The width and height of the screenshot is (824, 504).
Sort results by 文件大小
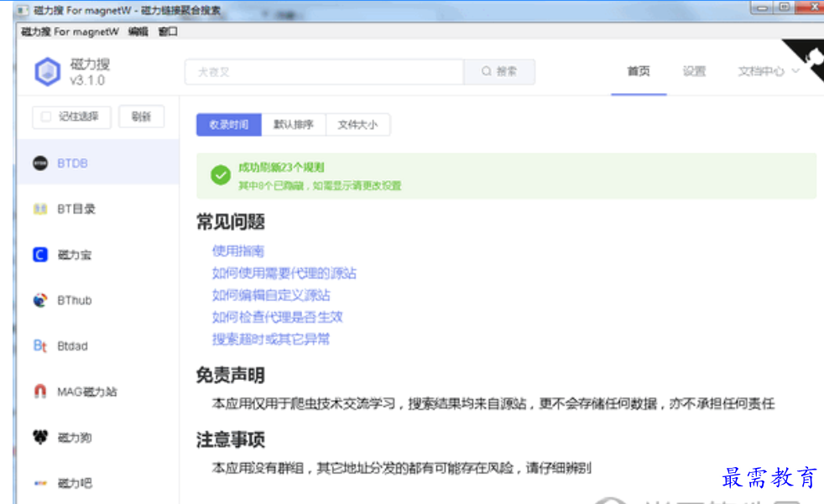(x=357, y=125)
